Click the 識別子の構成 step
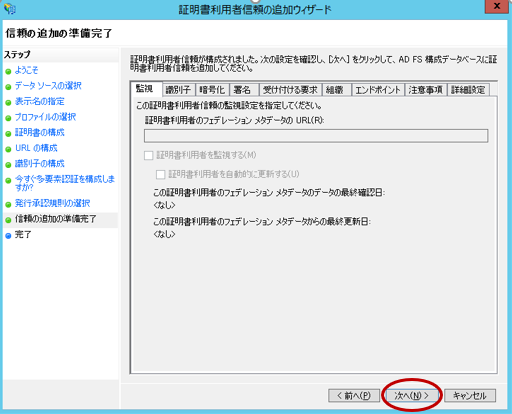Screen dimensions: 512x414 click(40, 164)
